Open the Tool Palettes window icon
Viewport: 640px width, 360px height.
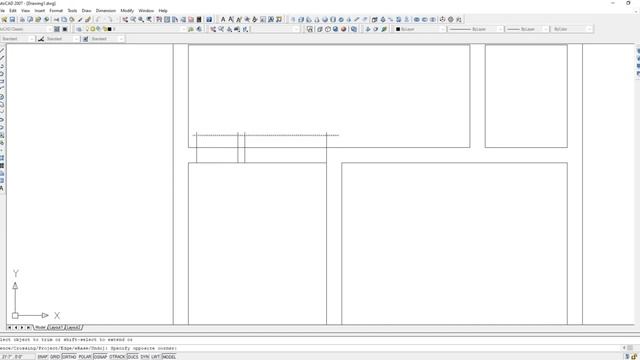175,19
